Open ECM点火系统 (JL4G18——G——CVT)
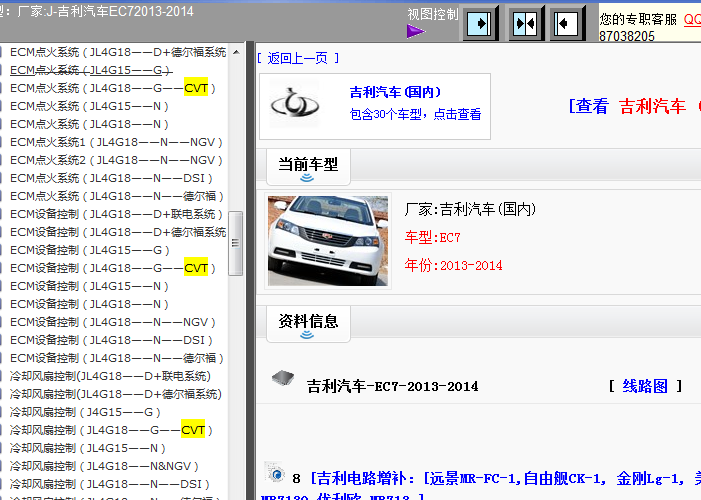 click(113, 88)
